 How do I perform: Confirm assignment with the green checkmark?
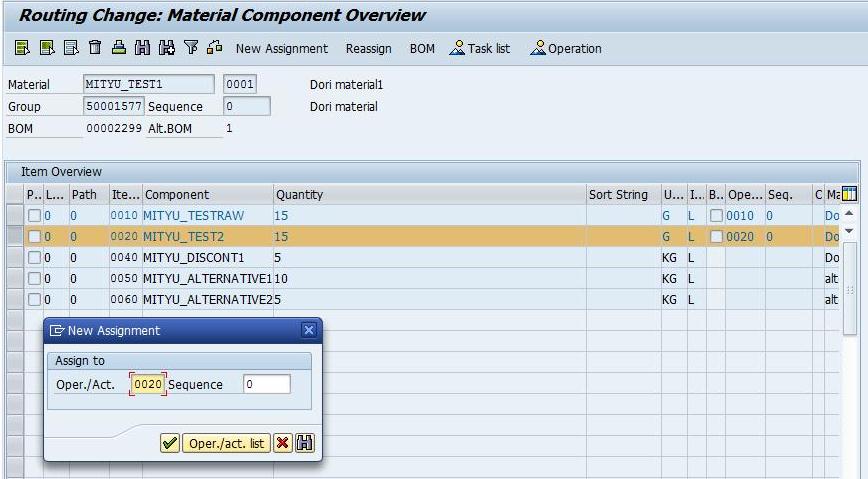(170, 443)
